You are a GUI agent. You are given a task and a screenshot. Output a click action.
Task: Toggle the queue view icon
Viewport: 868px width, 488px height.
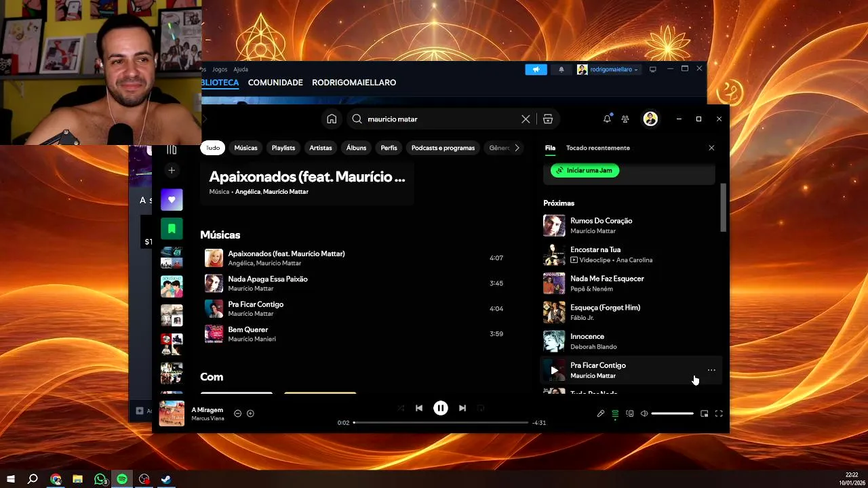tap(615, 413)
